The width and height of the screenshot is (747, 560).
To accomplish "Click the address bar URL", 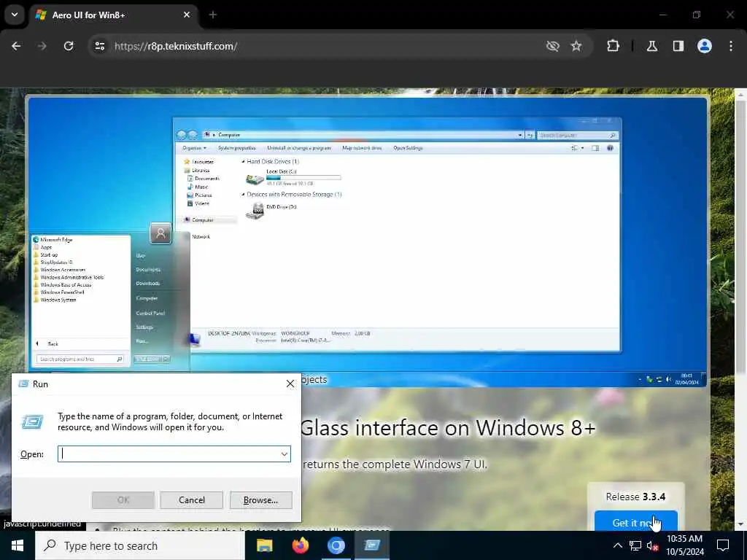I will click(176, 46).
